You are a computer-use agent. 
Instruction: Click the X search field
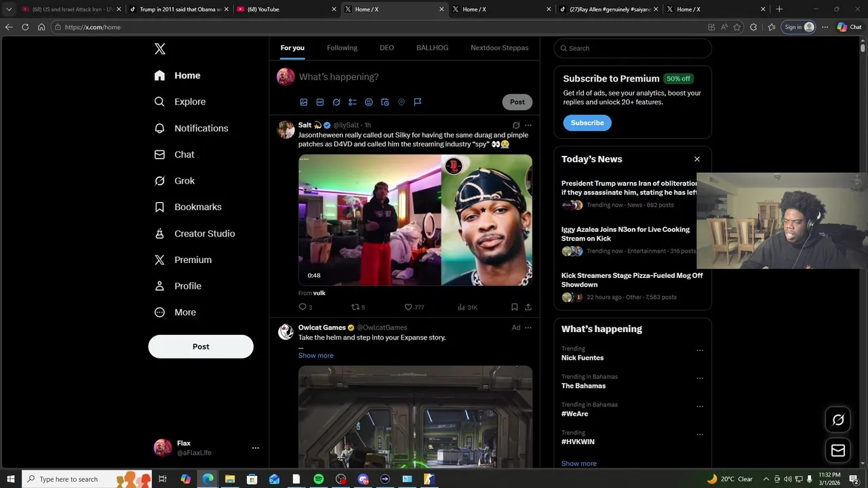point(633,48)
